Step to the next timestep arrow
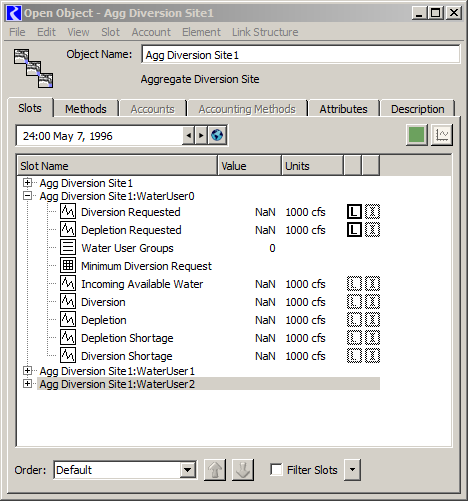This screenshot has width=468, height=501. pyautogui.click(x=201, y=136)
